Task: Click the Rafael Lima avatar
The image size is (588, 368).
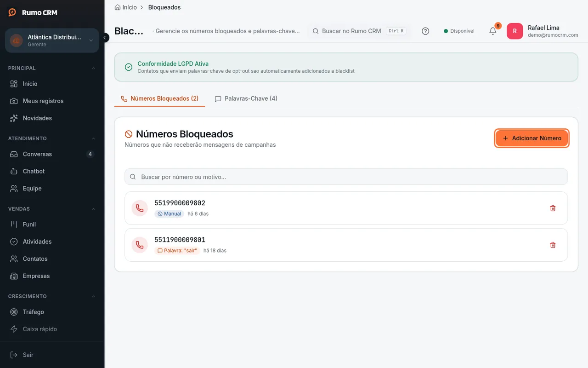Action: (514, 31)
